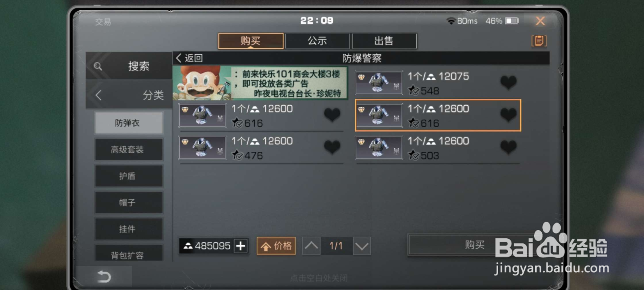Click the 快乐101 advertisement banner
This screenshot has width=644, height=290.
click(x=260, y=83)
